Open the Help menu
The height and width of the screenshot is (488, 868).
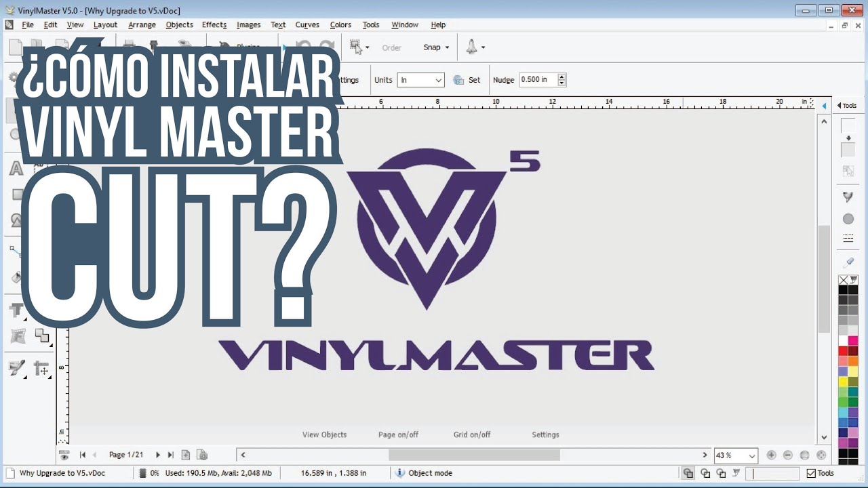[438, 24]
